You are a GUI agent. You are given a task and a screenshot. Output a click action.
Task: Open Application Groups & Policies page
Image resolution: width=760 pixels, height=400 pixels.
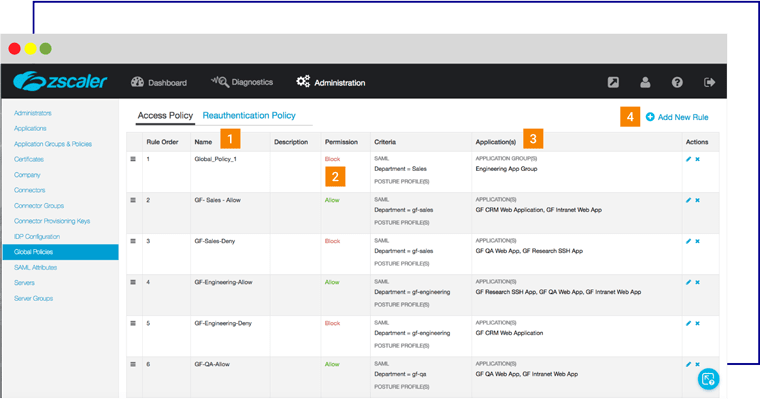pyautogui.click(x=53, y=144)
